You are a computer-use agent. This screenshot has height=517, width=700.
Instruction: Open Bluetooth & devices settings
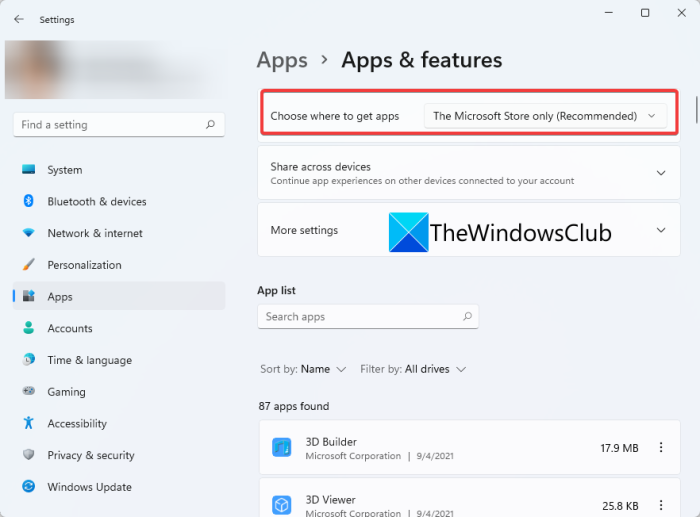pyautogui.click(x=119, y=201)
